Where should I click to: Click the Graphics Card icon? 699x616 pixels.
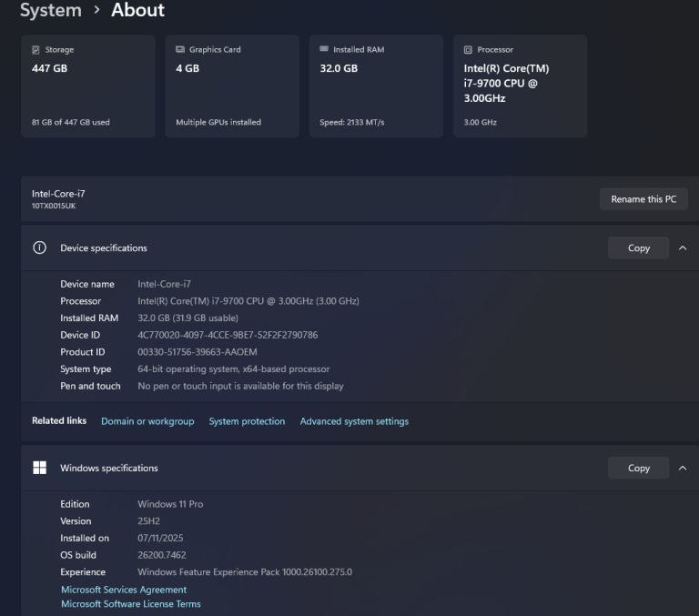[180, 50]
